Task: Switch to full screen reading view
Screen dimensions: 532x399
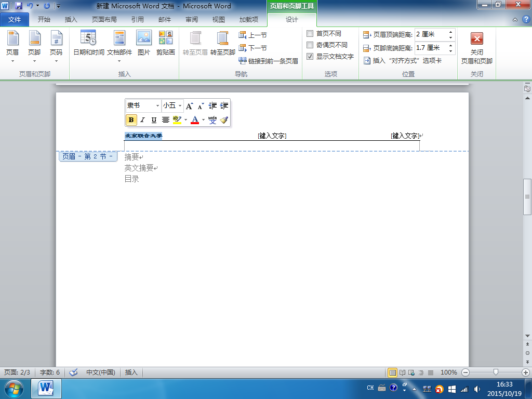Action: pyautogui.click(x=403, y=373)
